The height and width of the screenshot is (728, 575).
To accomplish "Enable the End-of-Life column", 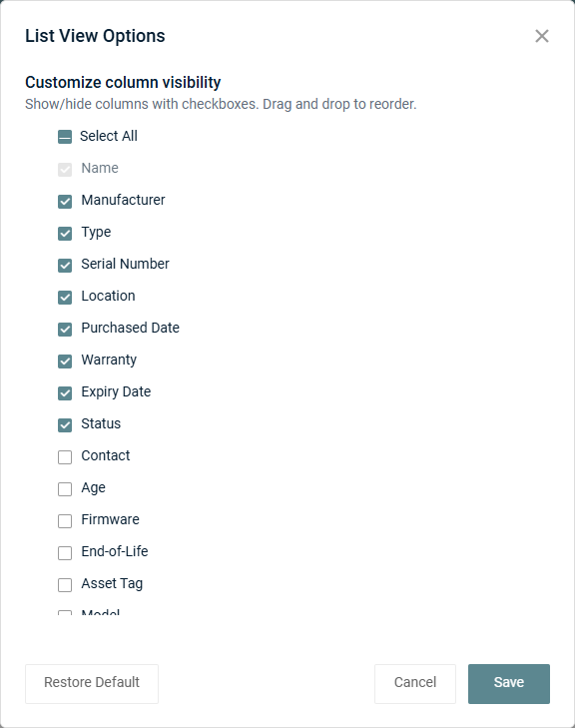I will pyautogui.click(x=65, y=553).
